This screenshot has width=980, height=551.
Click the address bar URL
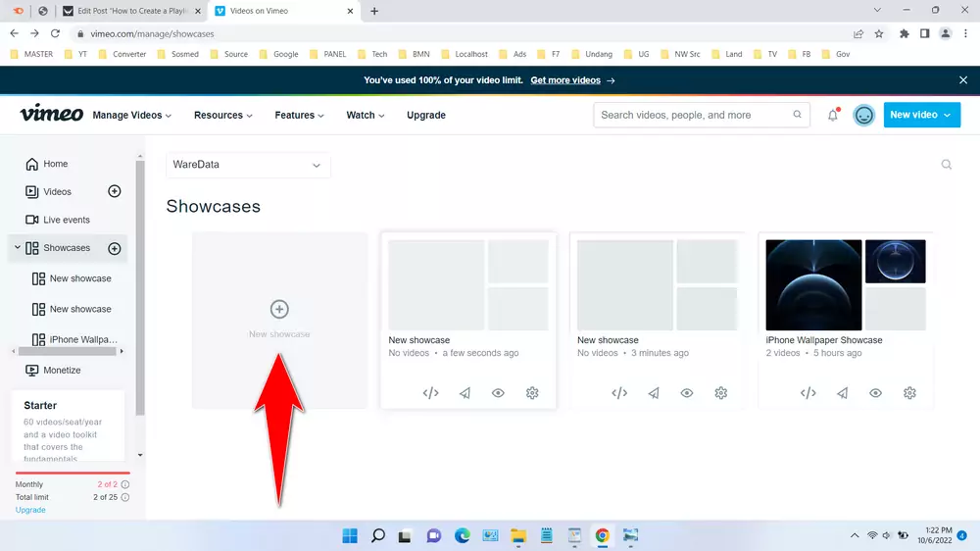pyautogui.click(x=152, y=33)
